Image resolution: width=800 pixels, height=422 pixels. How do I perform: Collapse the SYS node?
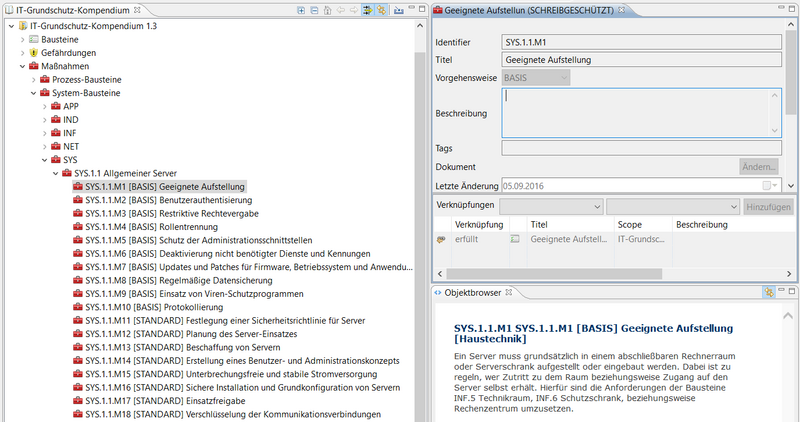point(45,160)
